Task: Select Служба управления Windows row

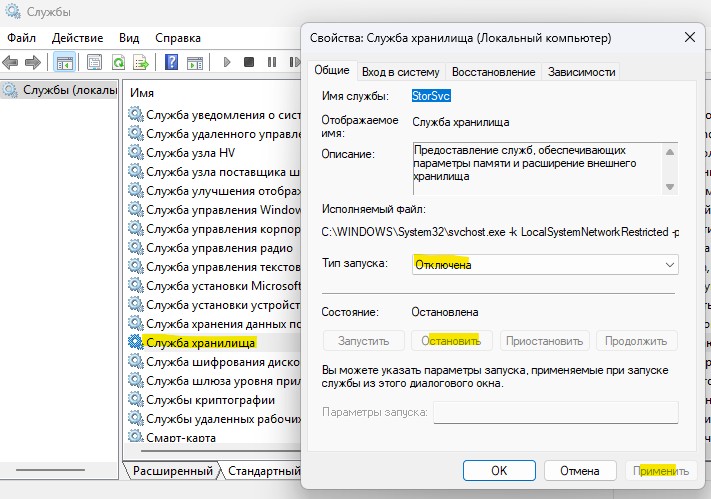Action: [x=214, y=210]
